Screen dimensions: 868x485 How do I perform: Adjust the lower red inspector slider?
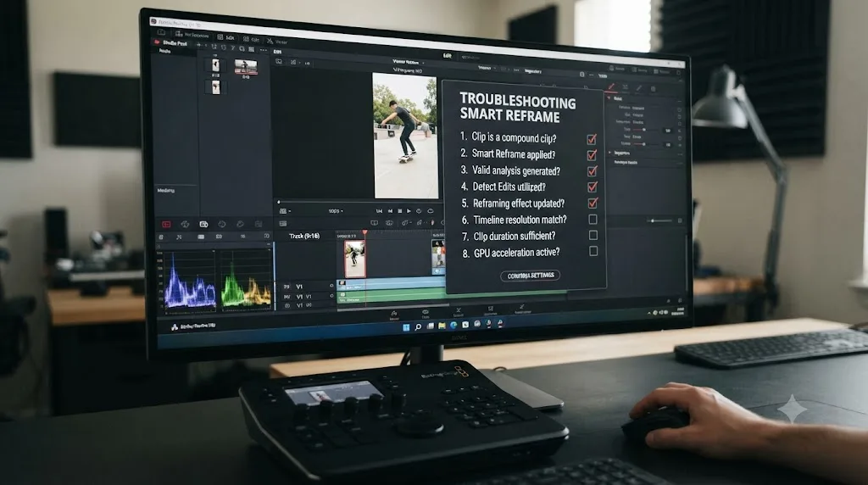point(643,144)
